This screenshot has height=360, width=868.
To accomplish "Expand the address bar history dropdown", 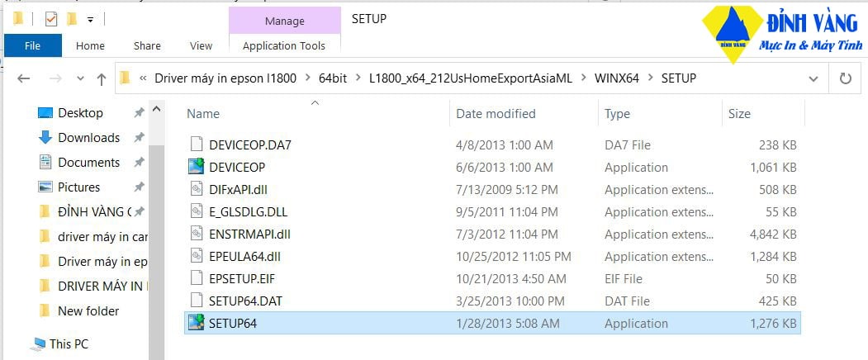I will tap(813, 78).
